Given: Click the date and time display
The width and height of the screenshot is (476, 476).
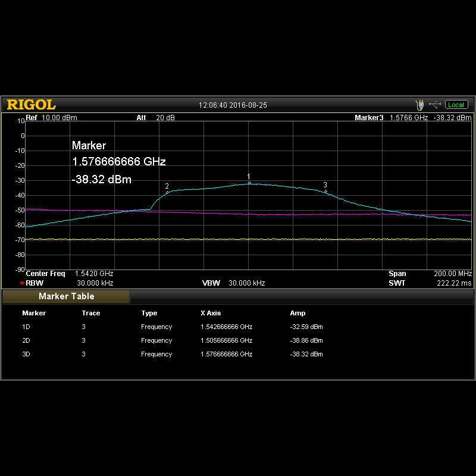Looking at the screenshot, I should [x=233, y=105].
